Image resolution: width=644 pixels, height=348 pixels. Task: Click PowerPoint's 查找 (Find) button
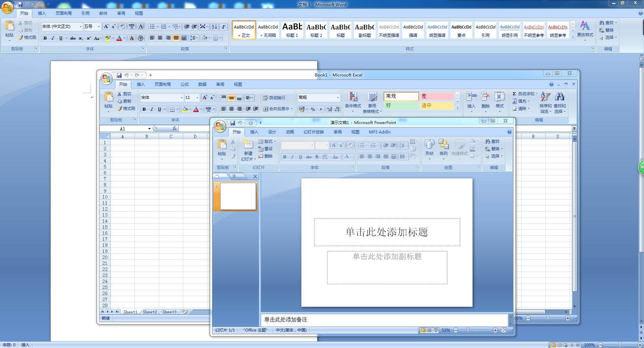[x=492, y=141]
